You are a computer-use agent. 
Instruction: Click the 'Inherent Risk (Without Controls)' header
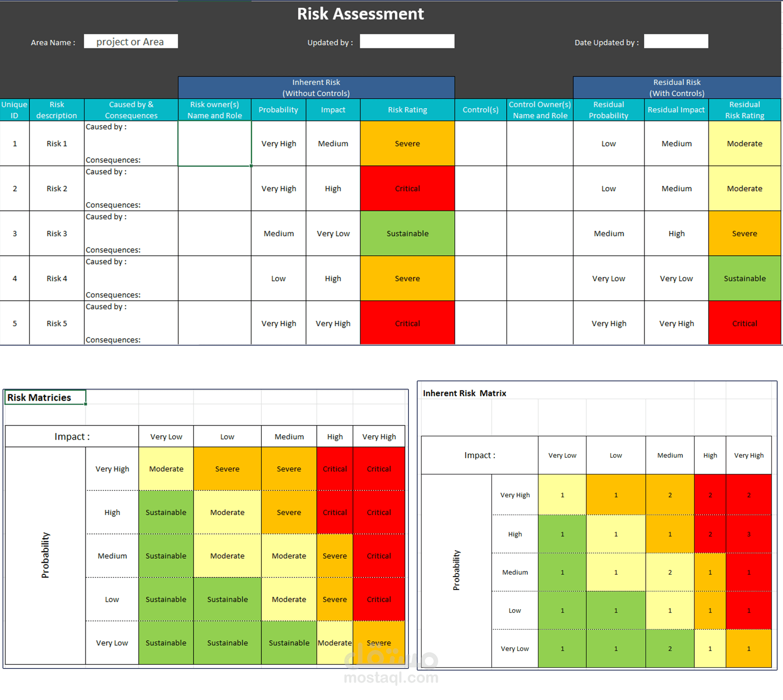tap(316, 87)
